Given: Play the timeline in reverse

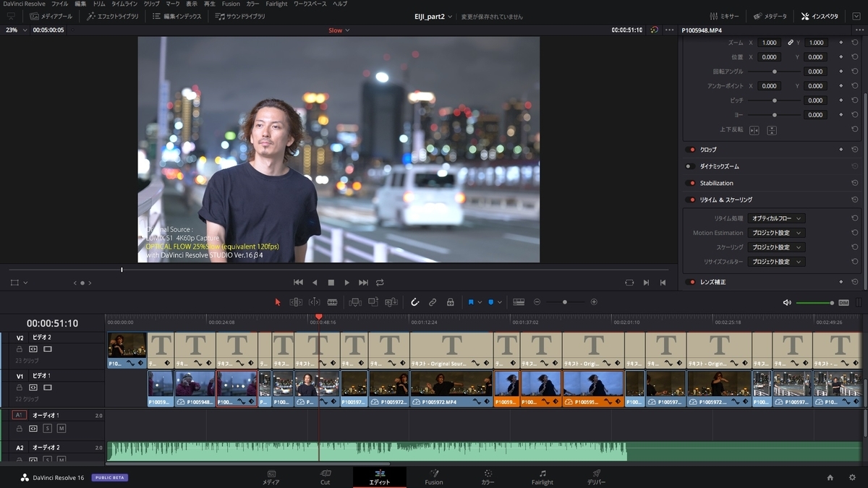Looking at the screenshot, I should 315,283.
